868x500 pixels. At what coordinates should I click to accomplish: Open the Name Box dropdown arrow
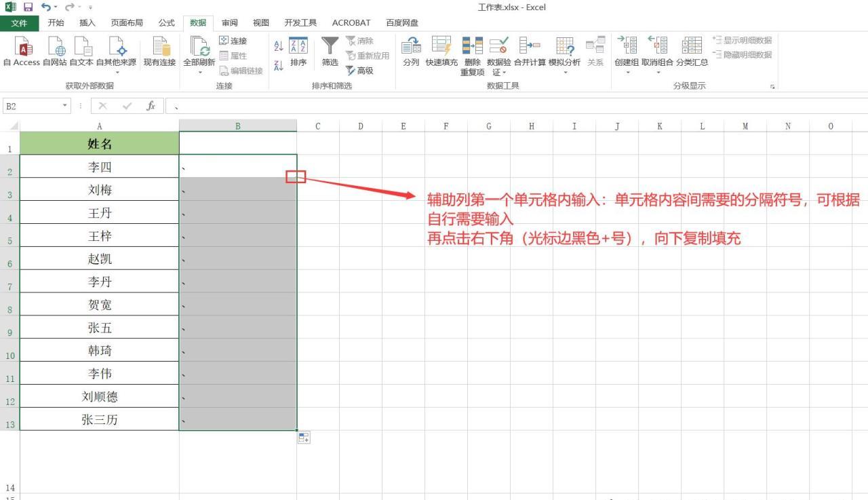point(65,106)
